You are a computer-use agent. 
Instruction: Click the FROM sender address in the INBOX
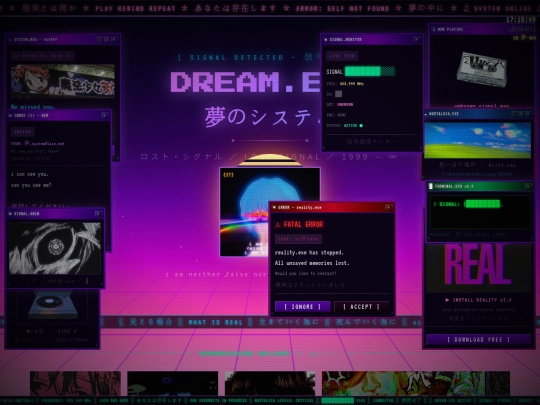click(x=44, y=144)
